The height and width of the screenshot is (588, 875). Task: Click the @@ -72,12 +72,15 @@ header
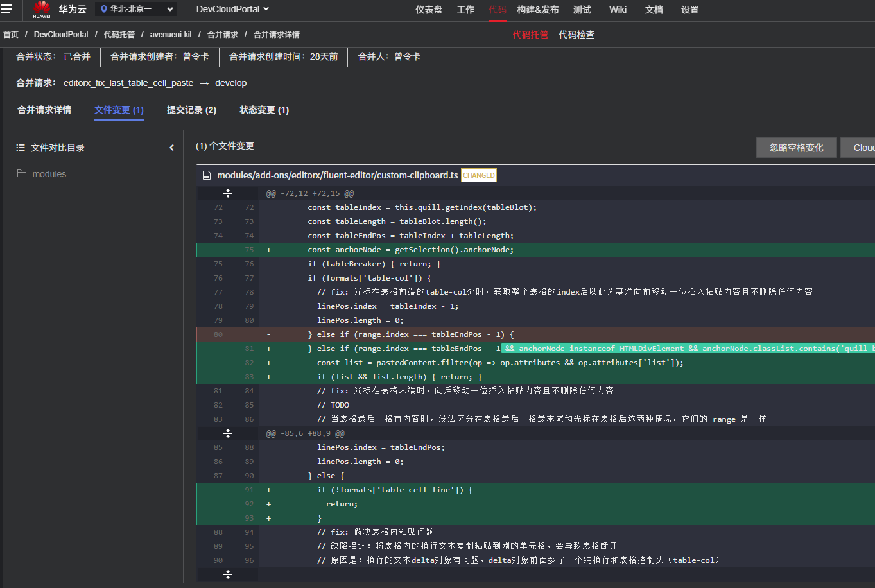(x=310, y=193)
